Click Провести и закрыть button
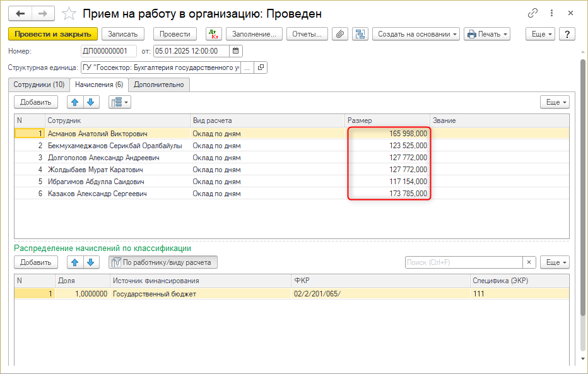 (53, 34)
